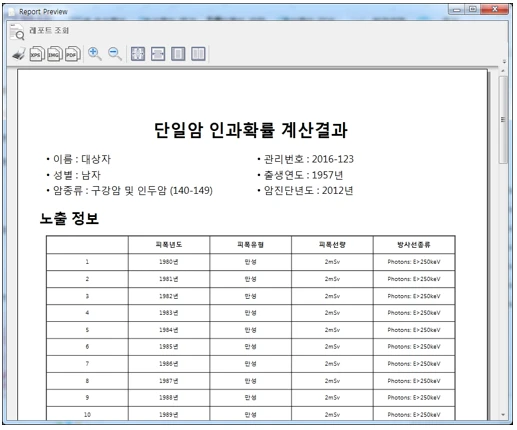Click the Photons: E>250keV cell in row 1989년
This screenshot has width=517, height=430.
click(x=414, y=414)
